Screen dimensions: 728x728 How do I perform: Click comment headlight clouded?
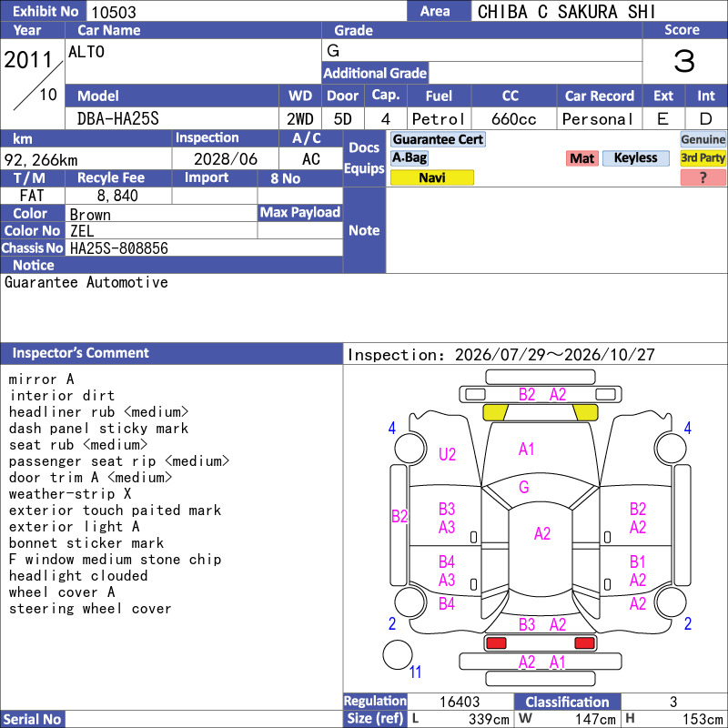pyautogui.click(x=78, y=576)
